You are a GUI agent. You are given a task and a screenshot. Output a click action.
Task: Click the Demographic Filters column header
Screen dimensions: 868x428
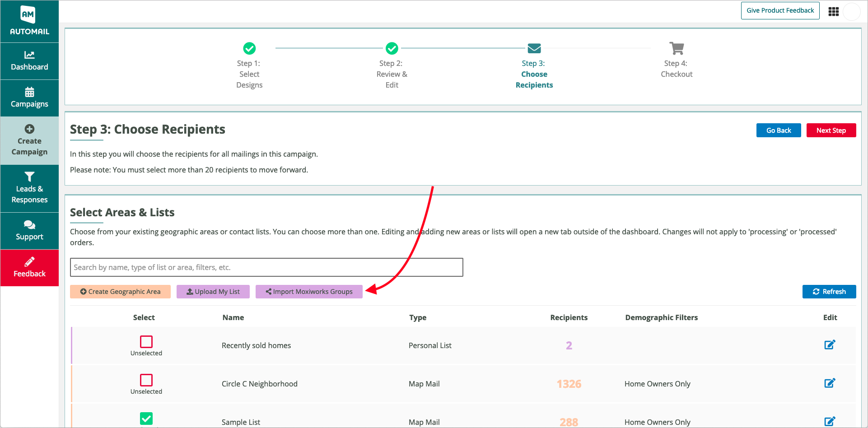661,317
